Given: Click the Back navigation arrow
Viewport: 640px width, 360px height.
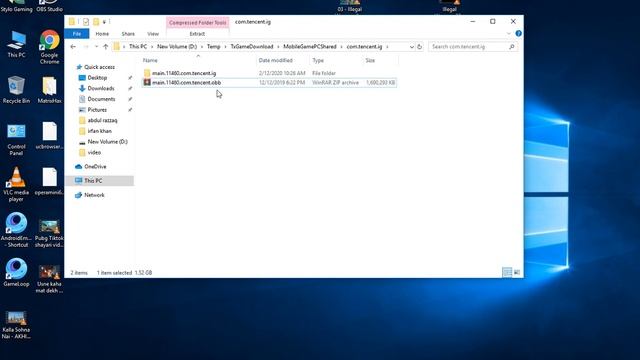Looking at the screenshot, I should pyautogui.click(x=73, y=47).
